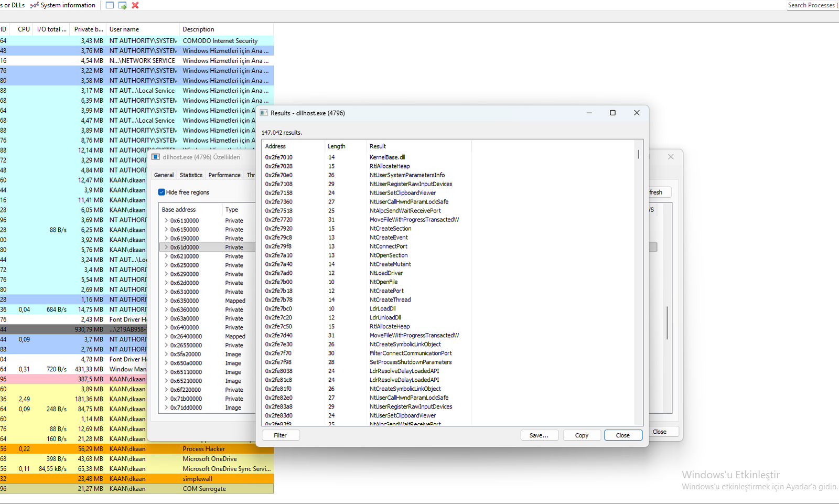Click the Search Processes input field
Image resolution: width=839 pixels, height=504 pixels.
pos(812,5)
